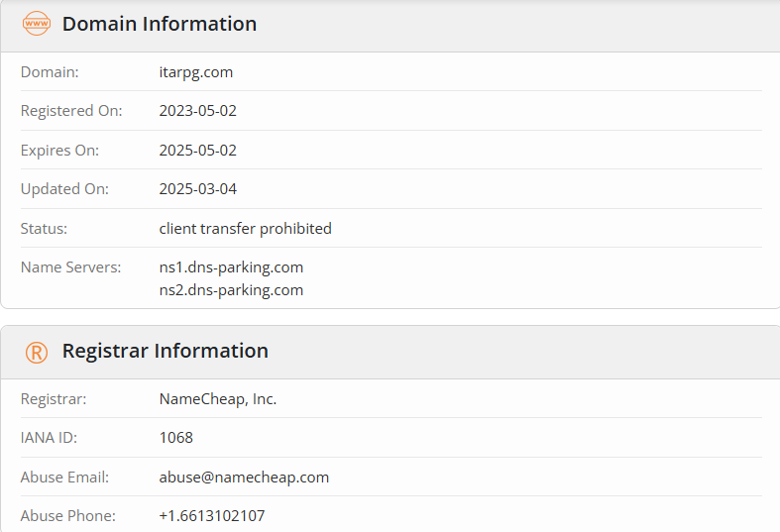Viewport: 780px width, 532px height.
Task: Click the registrar name NameCheap, Inc.
Action: point(217,399)
